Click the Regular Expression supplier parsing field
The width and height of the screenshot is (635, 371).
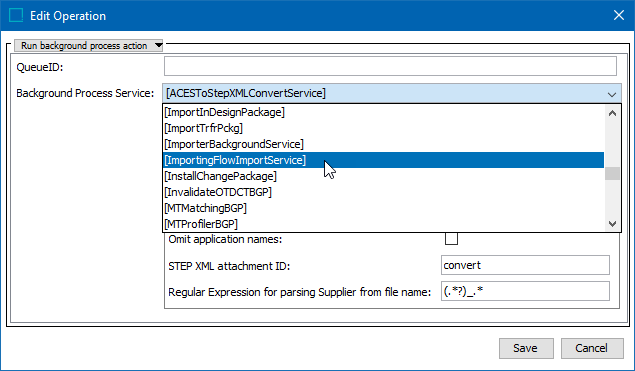525,291
